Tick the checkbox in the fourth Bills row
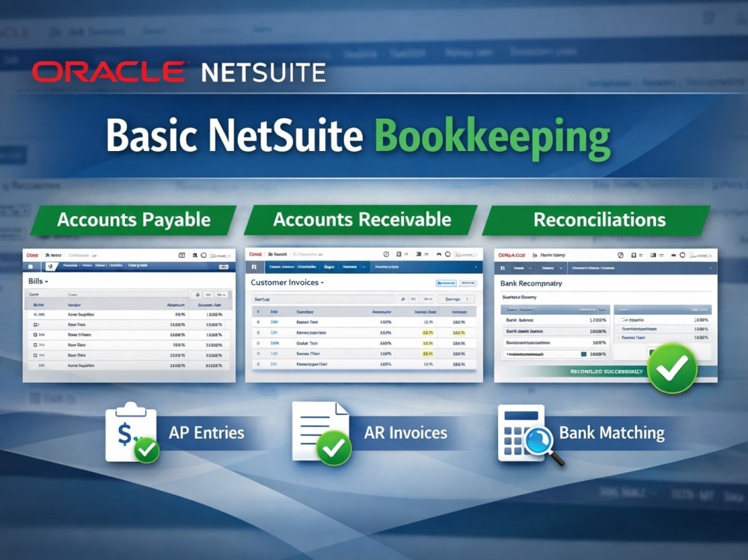Image resolution: width=748 pixels, height=560 pixels. [x=35, y=345]
